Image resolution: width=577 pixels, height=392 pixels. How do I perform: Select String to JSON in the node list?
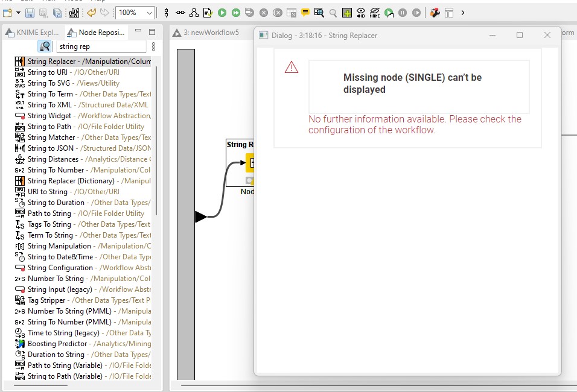(51, 148)
